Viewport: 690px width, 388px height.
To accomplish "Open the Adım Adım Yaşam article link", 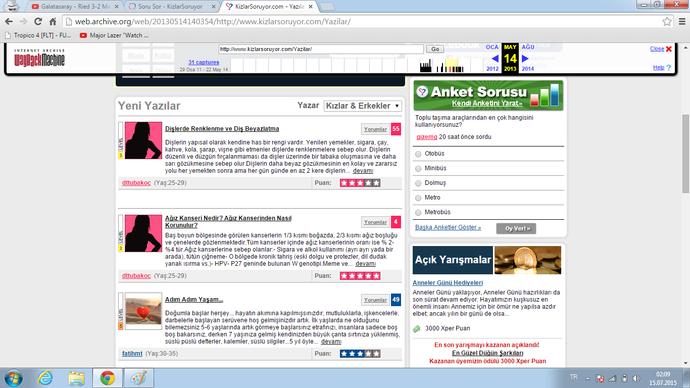I will point(194,300).
